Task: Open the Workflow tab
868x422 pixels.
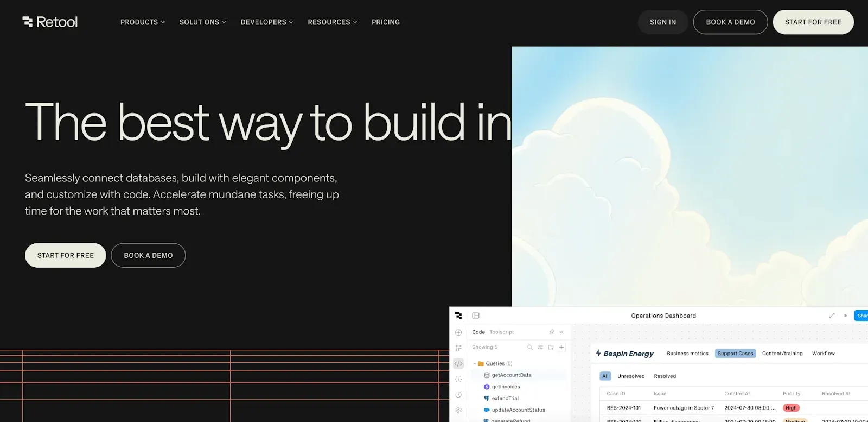Action: 824,354
